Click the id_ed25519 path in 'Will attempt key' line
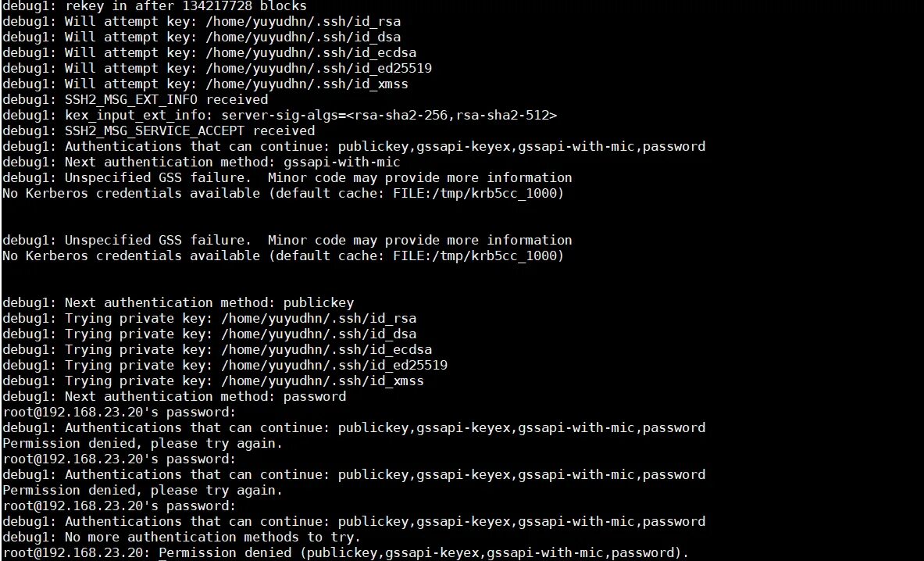Viewport: 924px width, 561px height. click(x=318, y=68)
